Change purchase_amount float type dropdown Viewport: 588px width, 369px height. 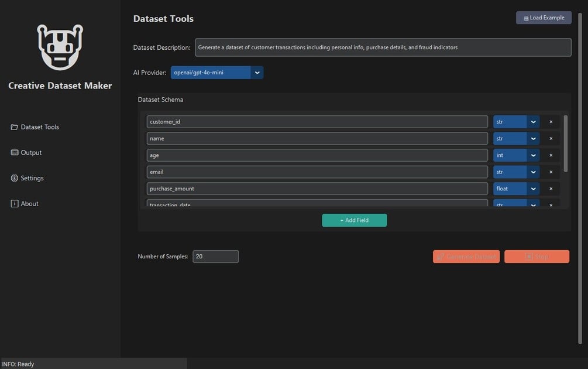click(516, 189)
